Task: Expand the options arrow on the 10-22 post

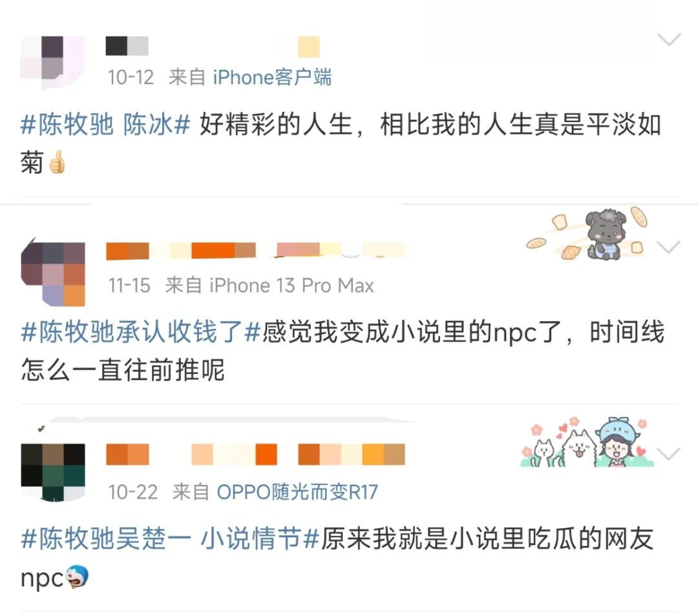Action: [x=669, y=454]
